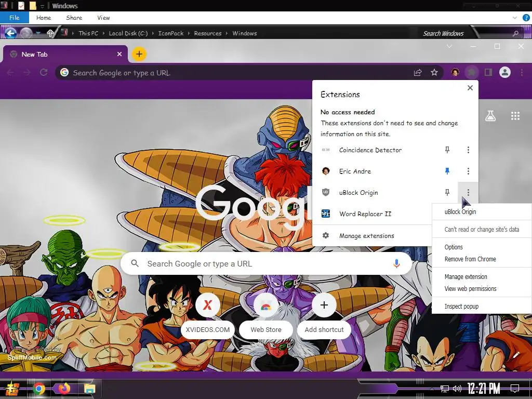Screen dimensions: 532x399
Task: Open Home tab in Explorer ribbon
Action: pyautogui.click(x=44, y=18)
